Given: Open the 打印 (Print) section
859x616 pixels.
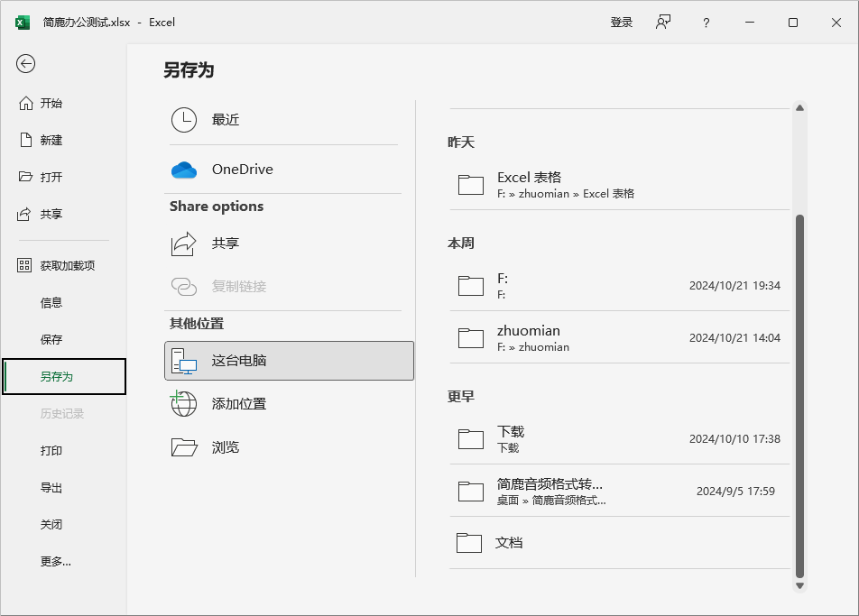Looking at the screenshot, I should pyautogui.click(x=52, y=450).
